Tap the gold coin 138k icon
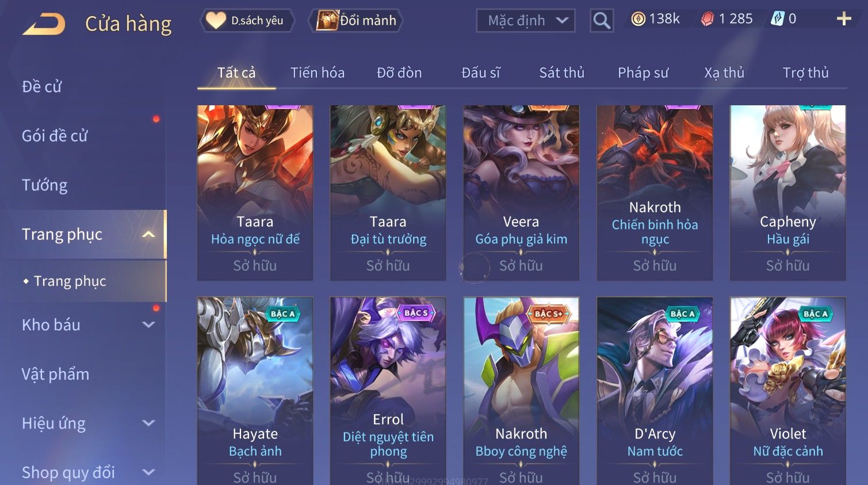Viewport: 868px width, 485px height. [638, 19]
